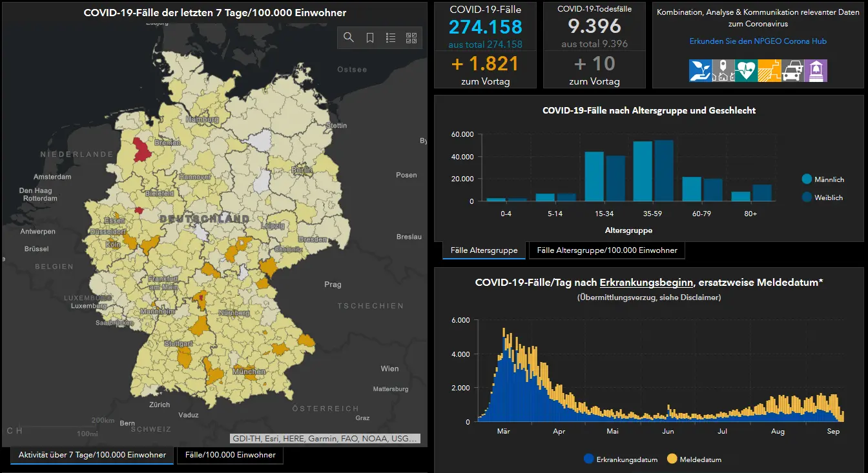Screen dimensions: 868x473
Task: Select Fälle Altersgruppe/100.000 Einwohner tab
Action: pos(607,250)
